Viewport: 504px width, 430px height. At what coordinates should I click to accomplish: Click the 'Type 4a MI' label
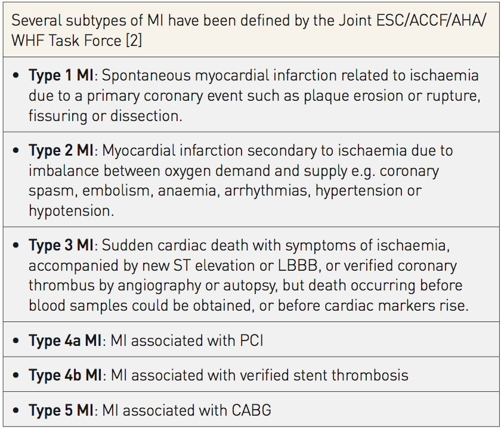coord(66,341)
